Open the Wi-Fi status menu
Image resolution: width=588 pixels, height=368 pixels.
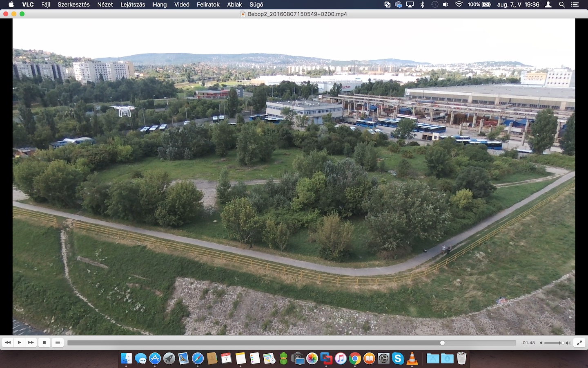[459, 4]
